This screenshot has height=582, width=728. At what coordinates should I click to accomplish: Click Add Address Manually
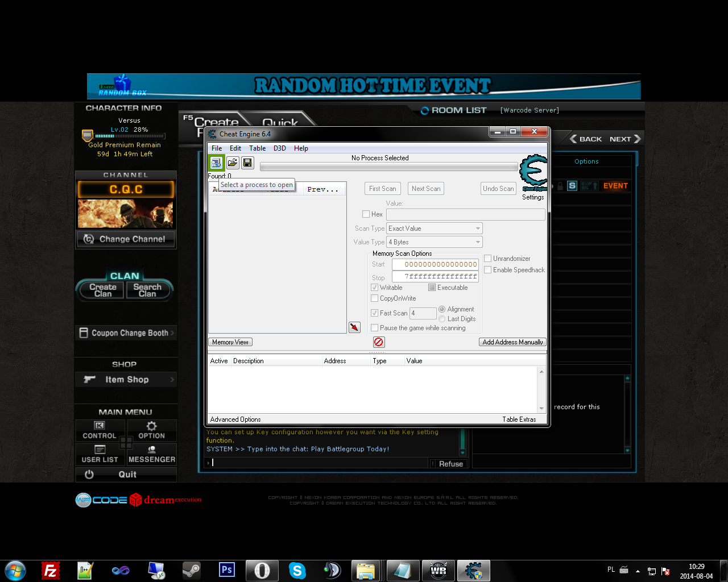point(512,342)
